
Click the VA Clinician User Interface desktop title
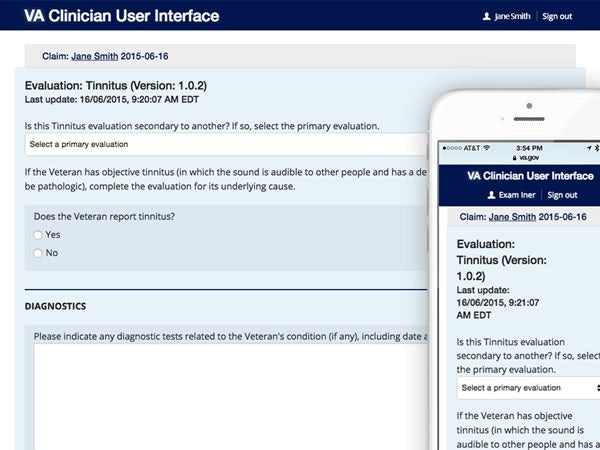122,16
